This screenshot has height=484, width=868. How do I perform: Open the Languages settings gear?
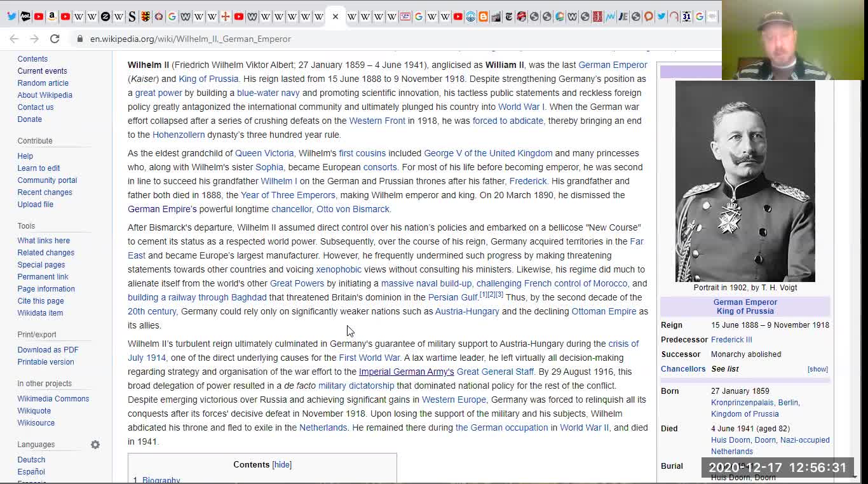tap(95, 445)
